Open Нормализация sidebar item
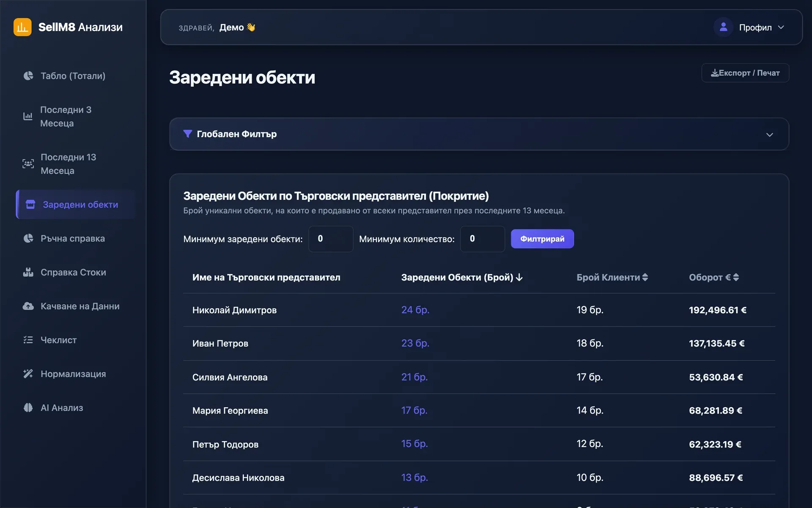The image size is (812, 508). pyautogui.click(x=76, y=374)
